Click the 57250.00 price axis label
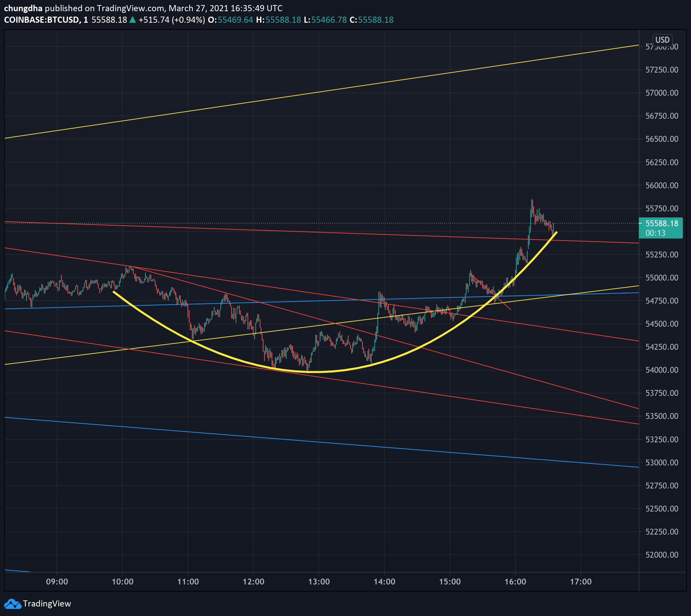The image size is (691, 616). click(x=662, y=70)
